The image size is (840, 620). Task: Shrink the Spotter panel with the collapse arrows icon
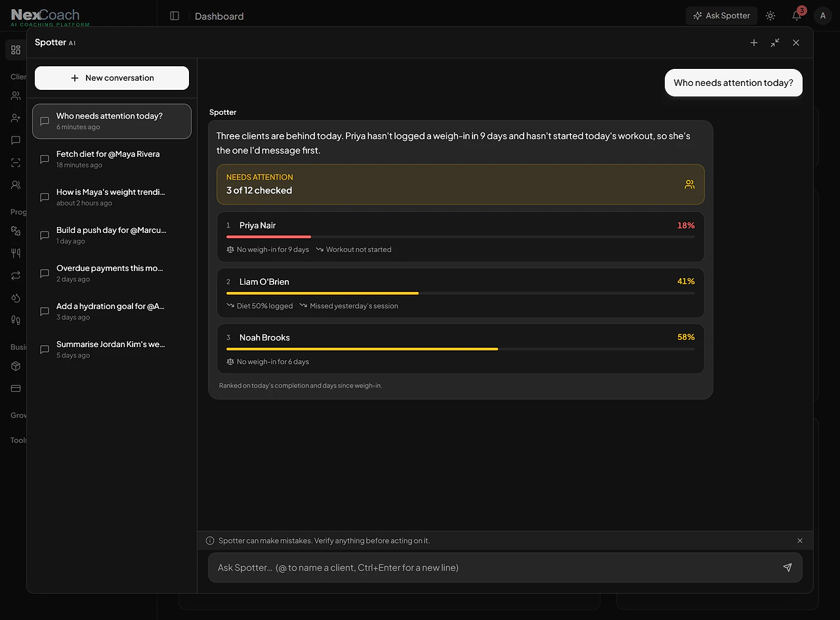tap(775, 43)
